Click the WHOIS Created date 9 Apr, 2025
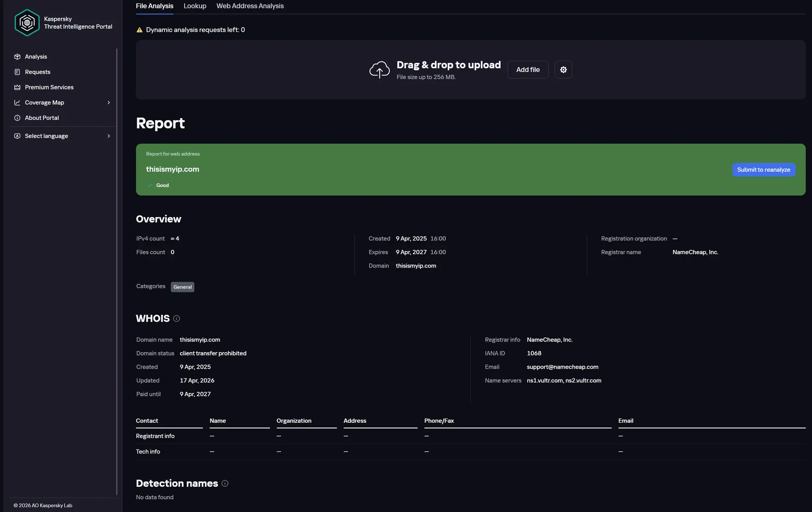Viewport: 812px width, 512px height. pyautogui.click(x=195, y=367)
